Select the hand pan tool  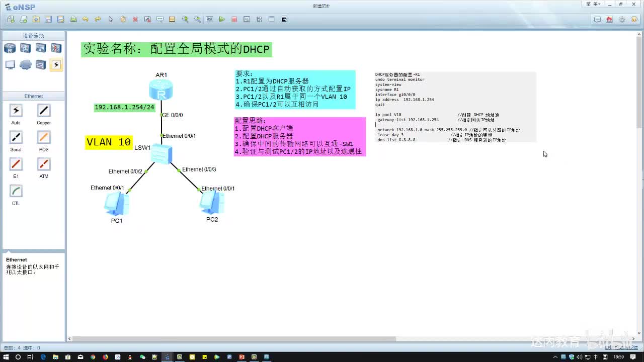123,19
